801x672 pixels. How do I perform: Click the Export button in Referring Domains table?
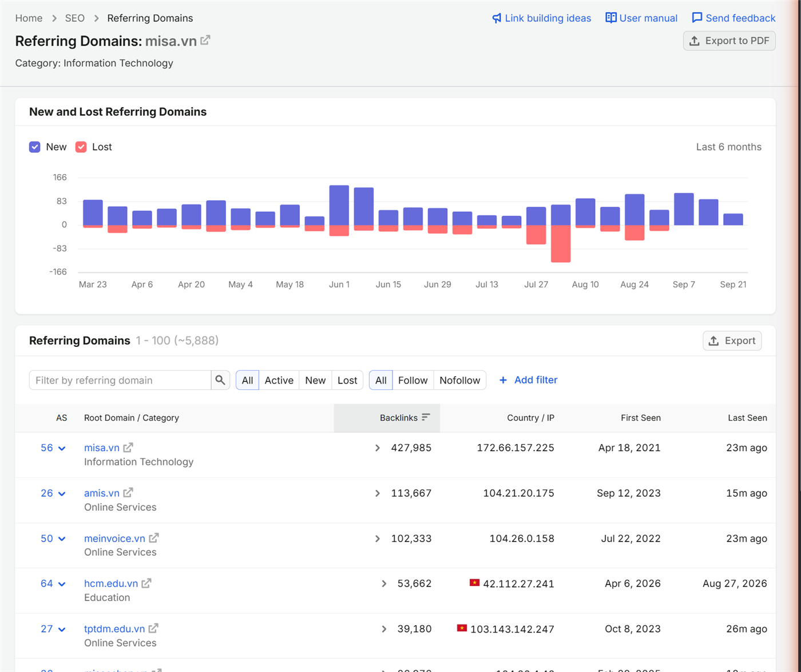coord(732,341)
